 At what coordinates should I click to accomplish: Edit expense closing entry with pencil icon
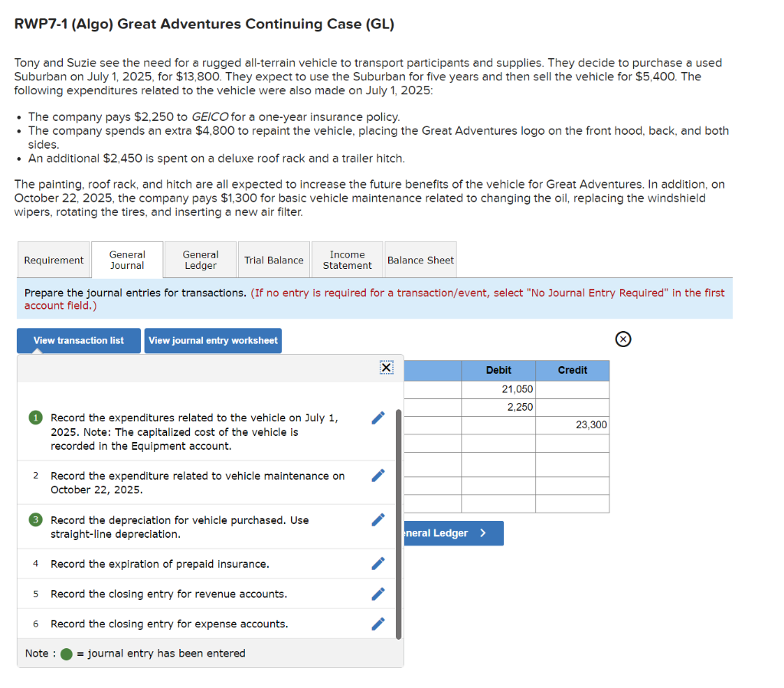tap(377, 623)
